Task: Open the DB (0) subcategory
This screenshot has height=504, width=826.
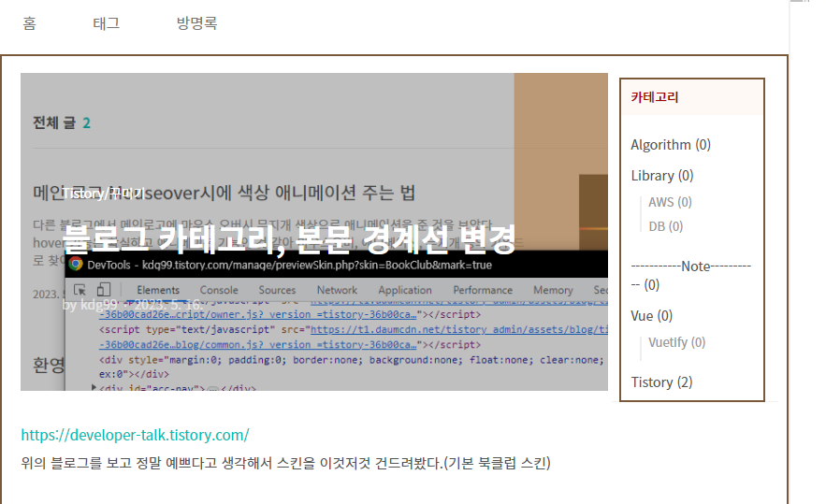Action: click(666, 226)
